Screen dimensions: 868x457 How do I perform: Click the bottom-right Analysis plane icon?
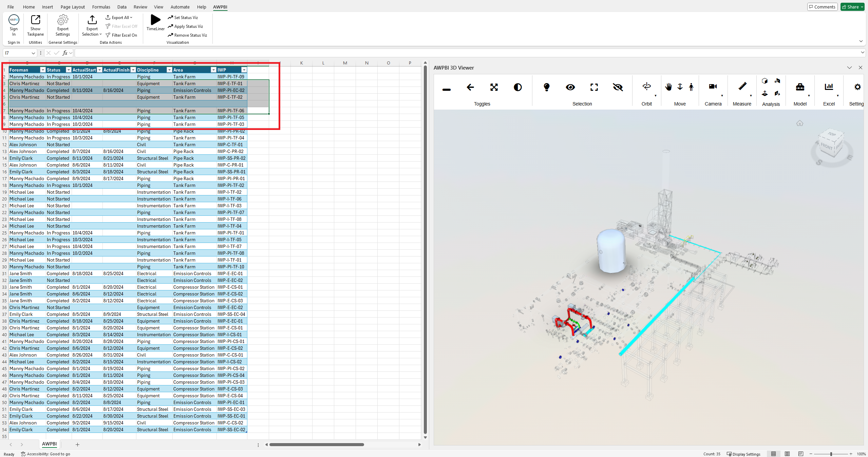pos(777,93)
